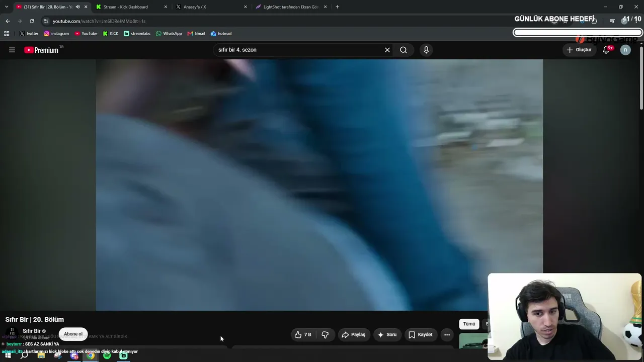Open the hotmail bookmark

tap(221, 34)
